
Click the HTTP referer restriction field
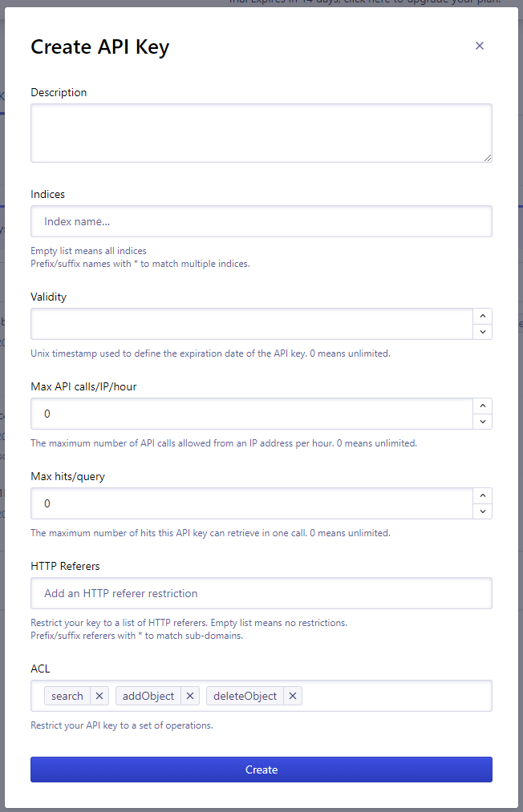(x=261, y=593)
